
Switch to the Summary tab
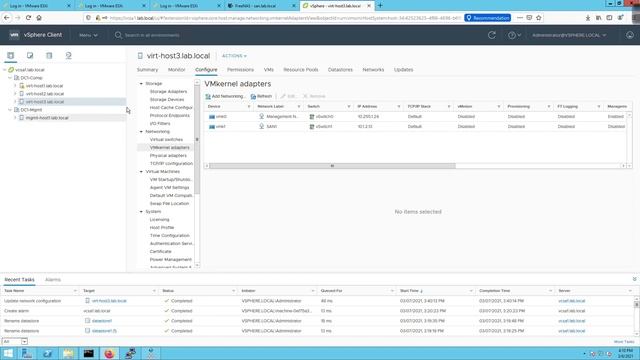(147, 70)
